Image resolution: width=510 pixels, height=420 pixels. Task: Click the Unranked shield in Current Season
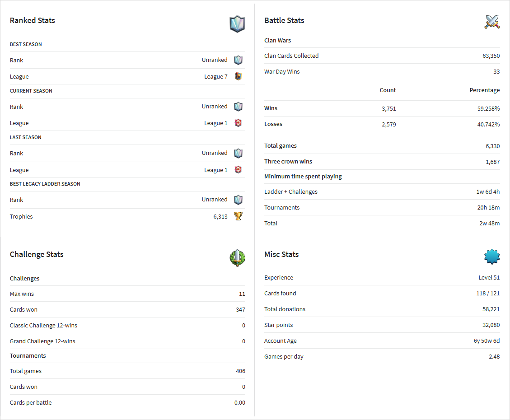tap(239, 107)
